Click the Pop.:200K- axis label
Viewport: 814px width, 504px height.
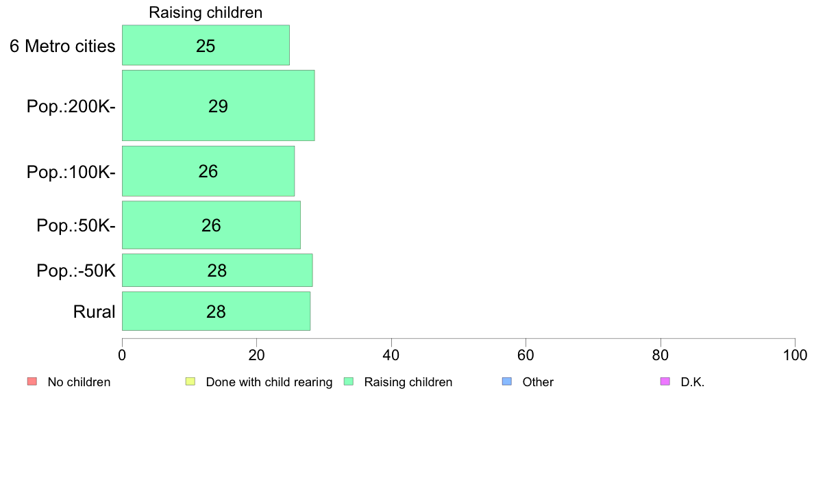[x=71, y=106]
